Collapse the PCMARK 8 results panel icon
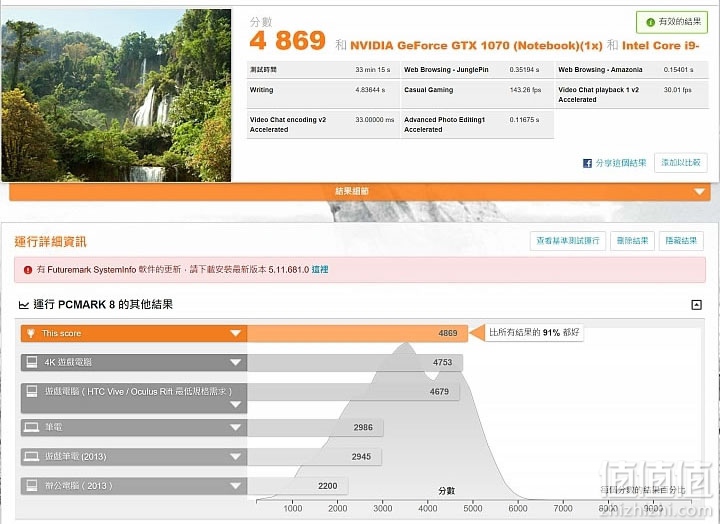The height and width of the screenshot is (524, 720). pos(696,305)
